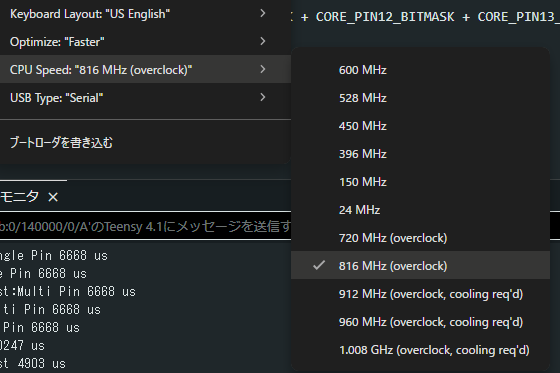This screenshot has height=373, width=560.
Task: Expand CPU Speed submenu chevron
Action: click(263, 69)
